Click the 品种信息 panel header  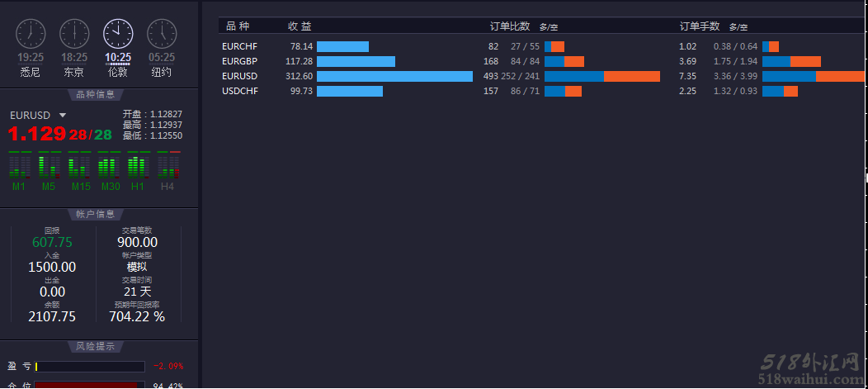click(95, 94)
